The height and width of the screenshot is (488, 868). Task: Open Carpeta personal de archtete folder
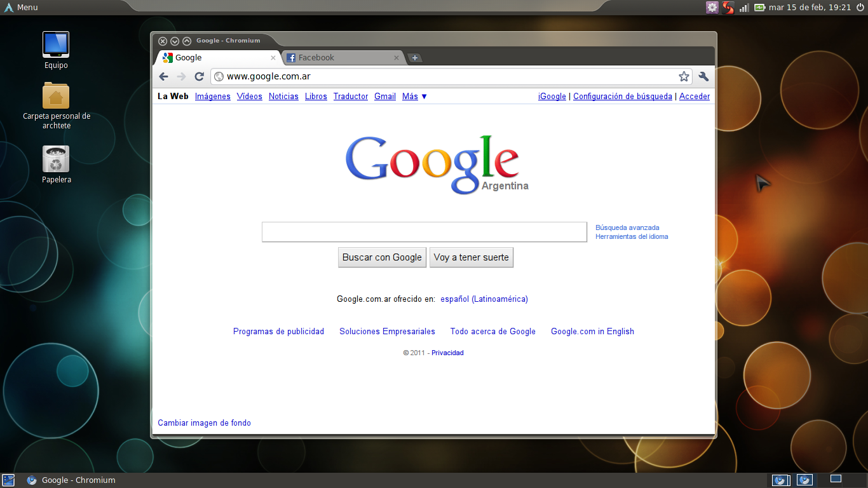pyautogui.click(x=56, y=106)
